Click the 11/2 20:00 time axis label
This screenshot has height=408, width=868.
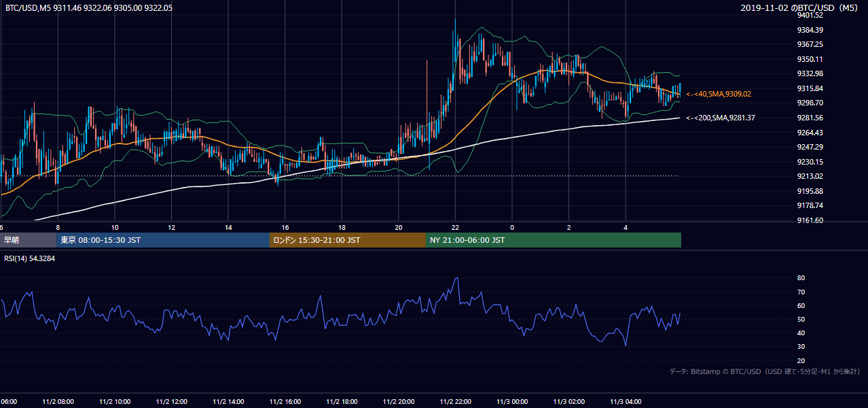click(399, 401)
